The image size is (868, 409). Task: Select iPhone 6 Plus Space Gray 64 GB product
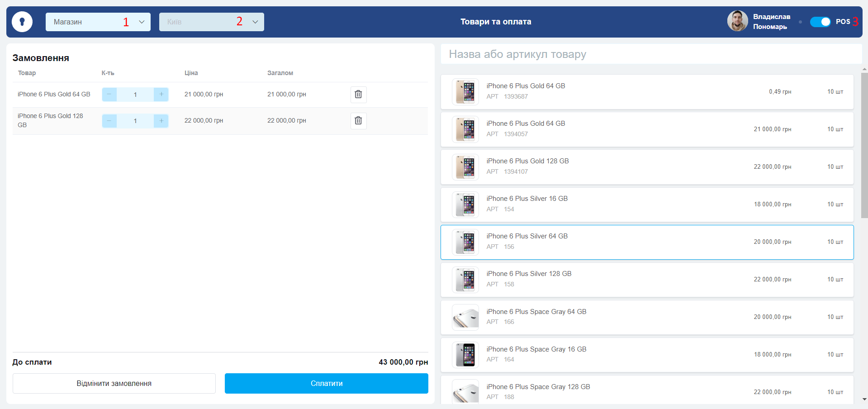click(x=647, y=317)
